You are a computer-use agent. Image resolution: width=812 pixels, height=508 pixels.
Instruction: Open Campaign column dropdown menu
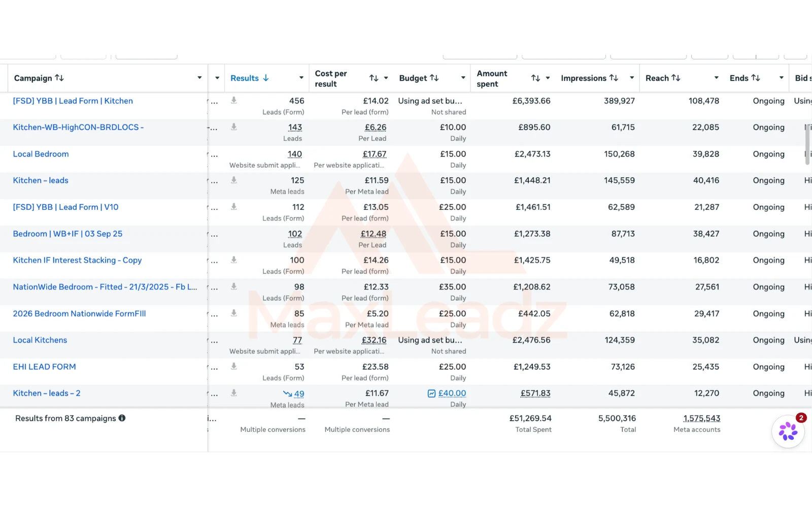(199, 78)
